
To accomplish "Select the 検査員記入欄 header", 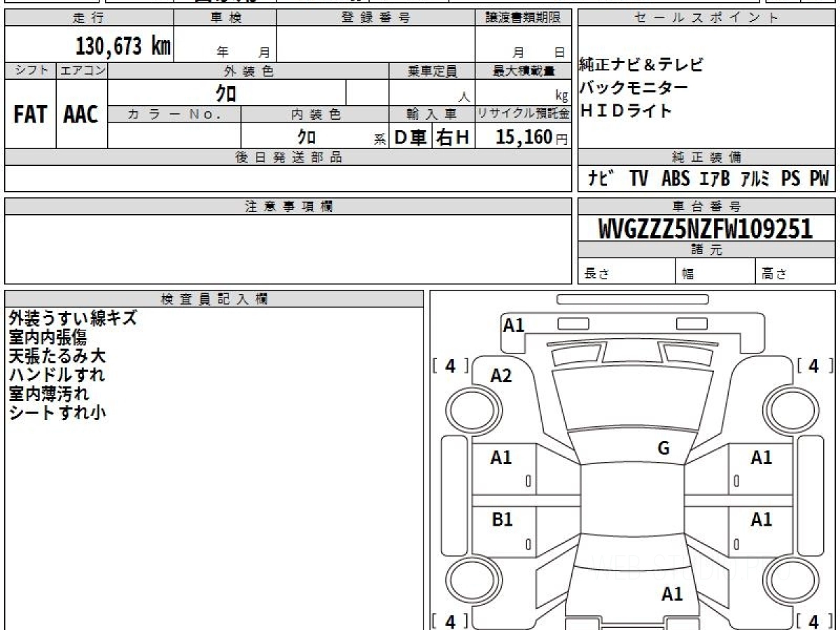I will (214, 298).
